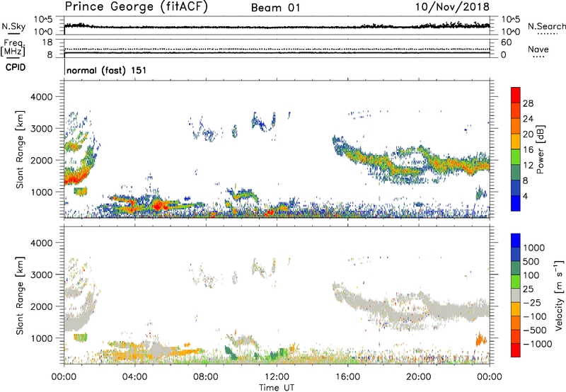Screen dimensions: 566x392
Task: Click the "N.Sky" legend label
Action: pos(13,26)
